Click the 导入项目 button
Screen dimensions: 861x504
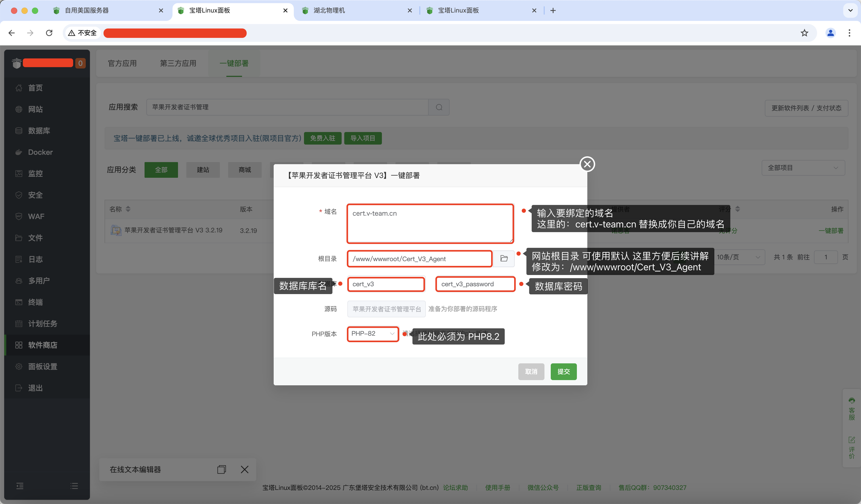click(x=363, y=138)
